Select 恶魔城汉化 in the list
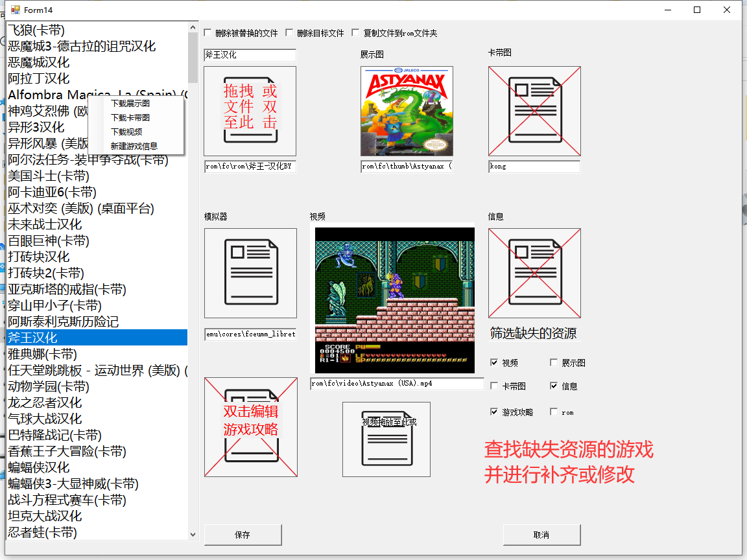 tap(97, 62)
